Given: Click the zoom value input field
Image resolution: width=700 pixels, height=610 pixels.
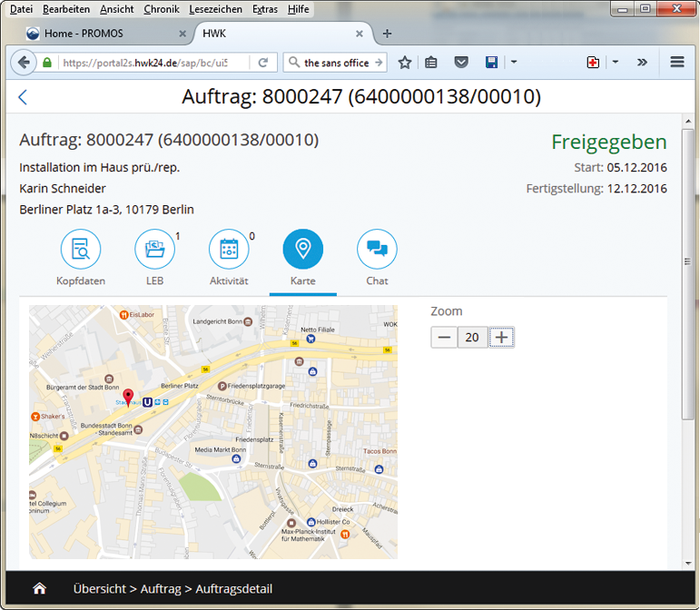Looking at the screenshot, I should [472, 338].
